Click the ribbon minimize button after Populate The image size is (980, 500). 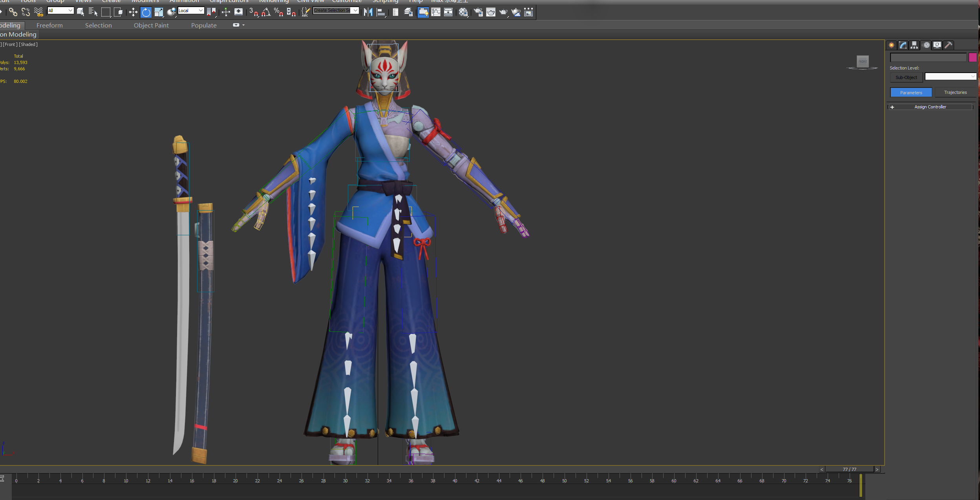coord(236,25)
